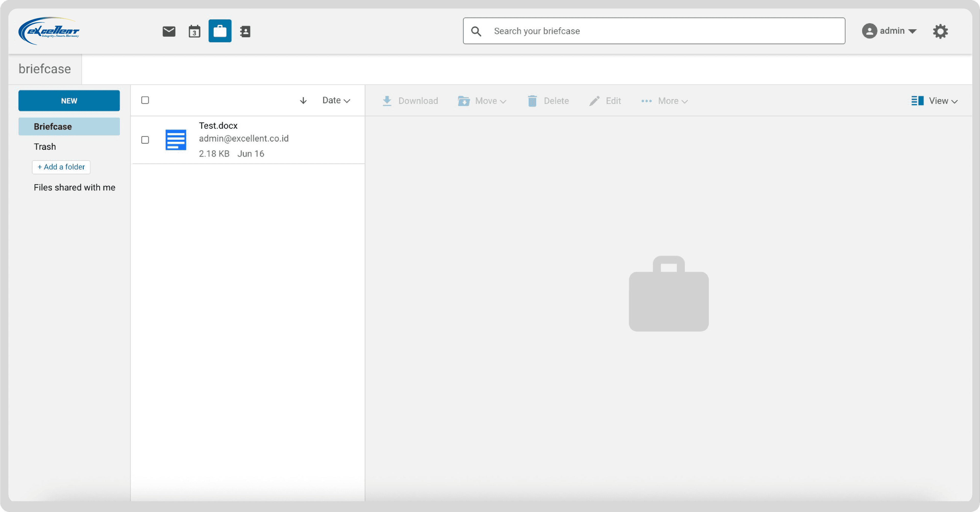Select the Trash folder
980x512 pixels.
click(44, 147)
